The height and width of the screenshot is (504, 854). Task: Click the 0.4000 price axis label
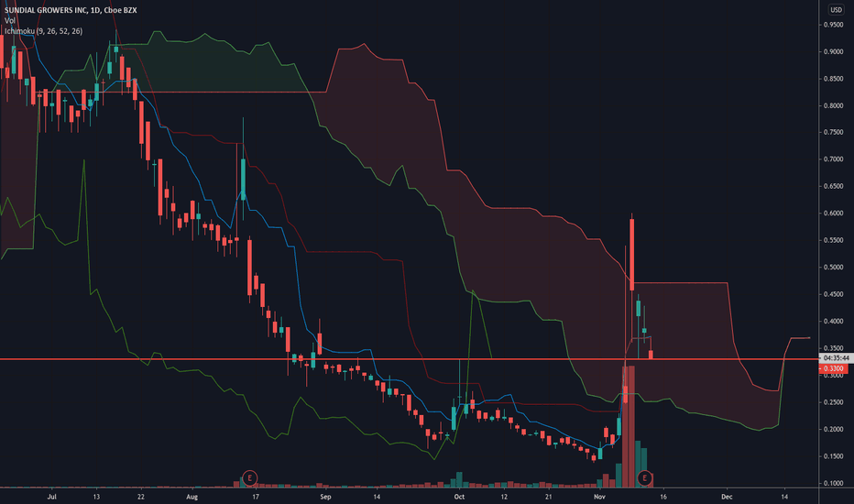(x=833, y=322)
